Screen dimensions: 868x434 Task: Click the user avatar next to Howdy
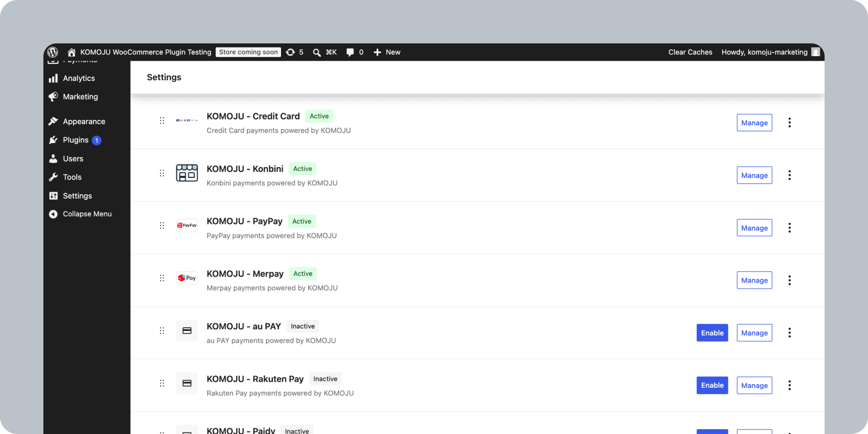[815, 52]
